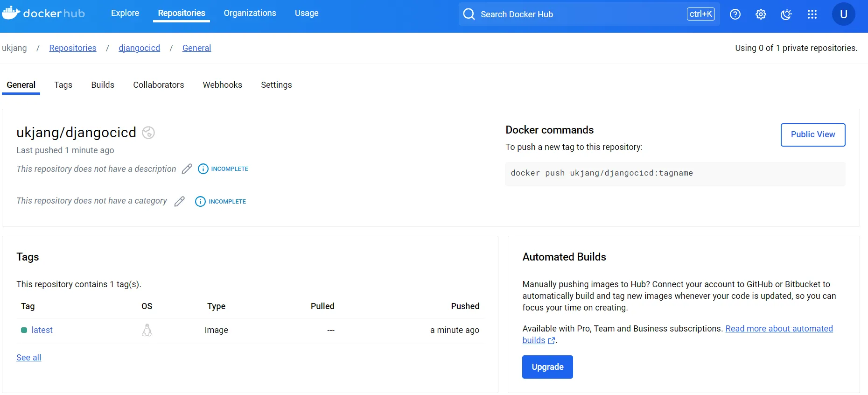Click the Public View button
Screen dimensions: 868x395
(813, 134)
